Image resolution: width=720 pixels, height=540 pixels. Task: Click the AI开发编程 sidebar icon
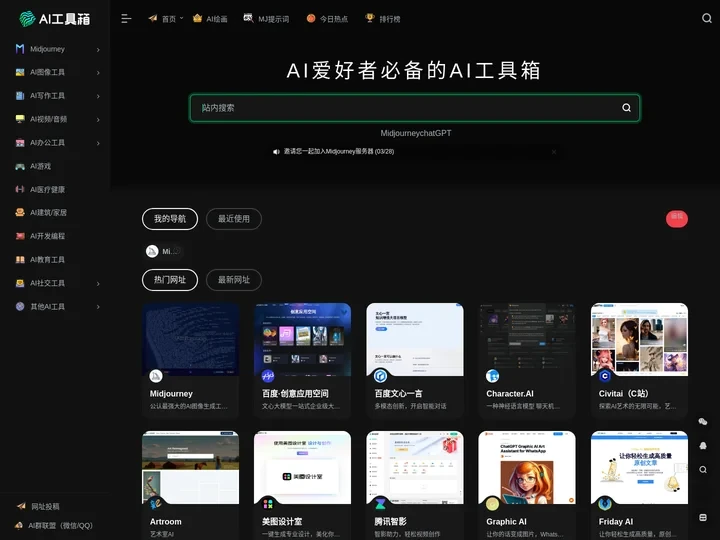click(20, 236)
